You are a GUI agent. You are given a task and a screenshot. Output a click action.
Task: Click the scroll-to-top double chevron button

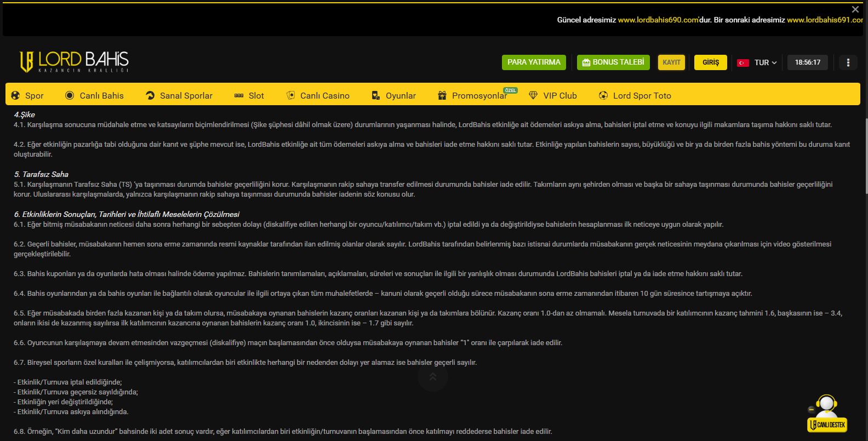click(433, 376)
